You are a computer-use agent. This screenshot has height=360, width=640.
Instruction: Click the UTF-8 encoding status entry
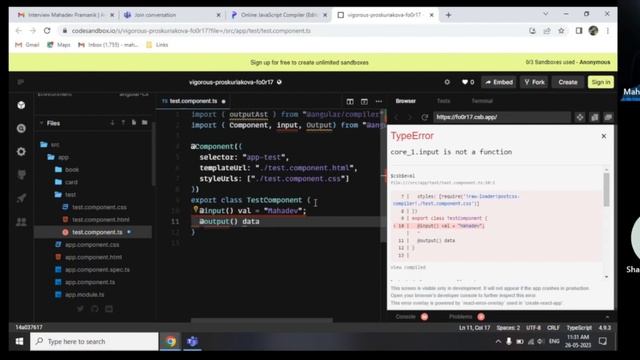[x=533, y=328]
